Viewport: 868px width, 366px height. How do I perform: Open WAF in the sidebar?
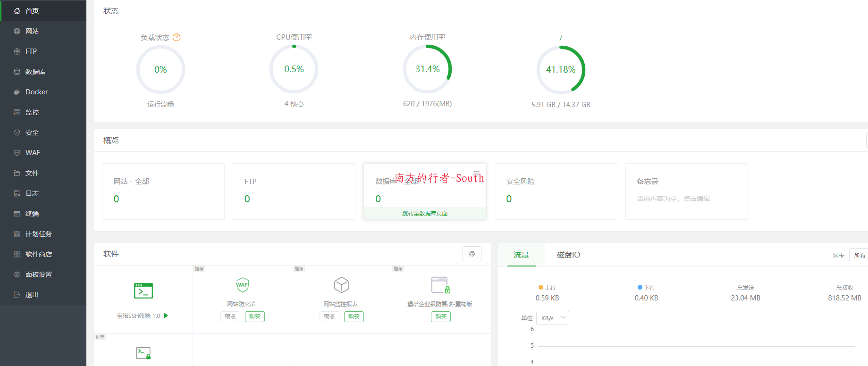click(43, 153)
